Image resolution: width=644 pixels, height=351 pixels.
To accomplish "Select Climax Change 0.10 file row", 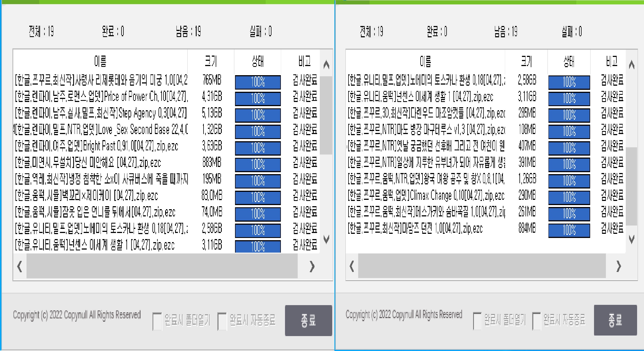I will point(426,196).
